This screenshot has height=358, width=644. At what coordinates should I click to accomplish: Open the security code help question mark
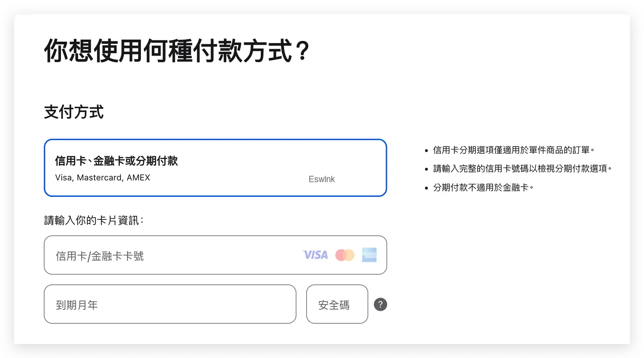(x=380, y=304)
